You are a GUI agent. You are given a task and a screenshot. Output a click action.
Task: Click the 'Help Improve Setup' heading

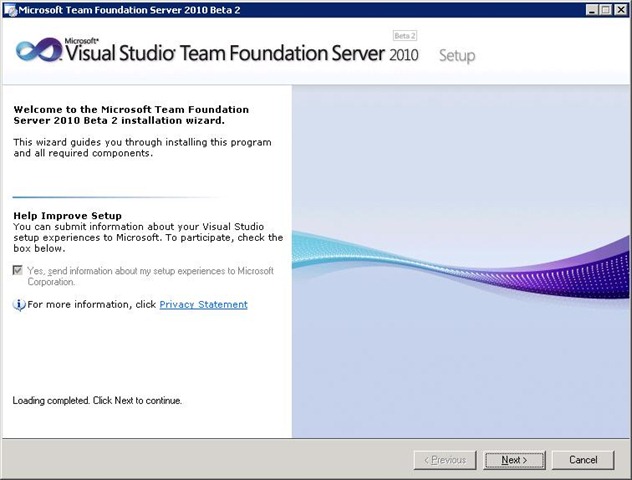67,216
